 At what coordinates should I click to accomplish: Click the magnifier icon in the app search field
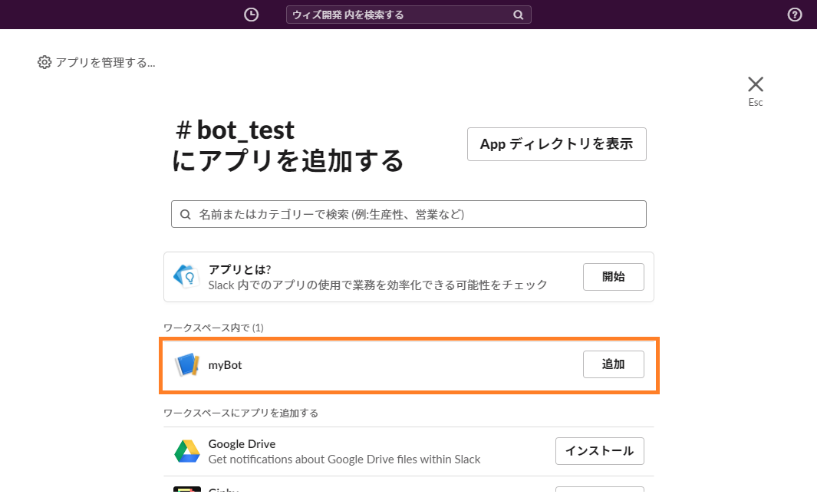(185, 214)
